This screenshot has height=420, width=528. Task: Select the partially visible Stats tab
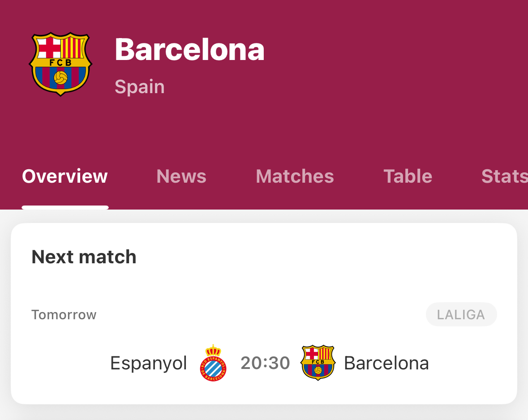point(504,176)
